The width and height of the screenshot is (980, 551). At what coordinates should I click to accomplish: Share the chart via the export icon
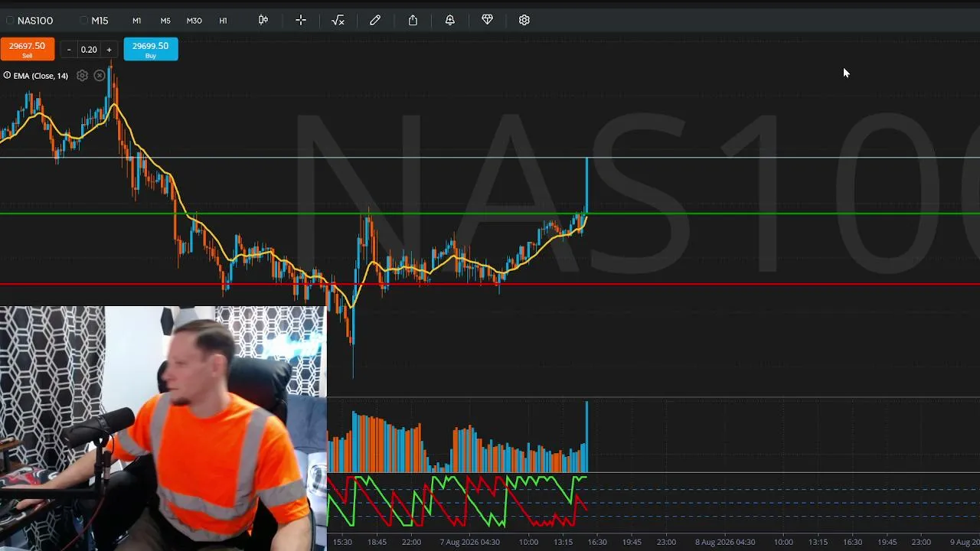pyautogui.click(x=413, y=20)
